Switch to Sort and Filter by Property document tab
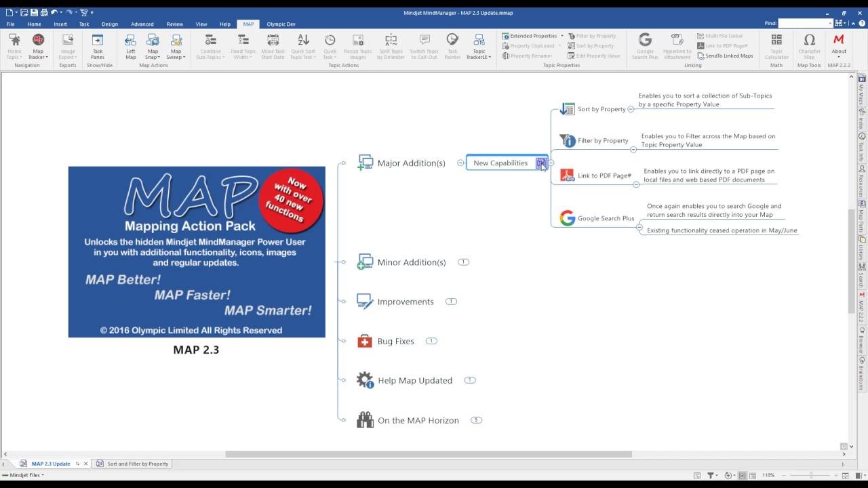The height and width of the screenshot is (488, 868). coord(132,464)
